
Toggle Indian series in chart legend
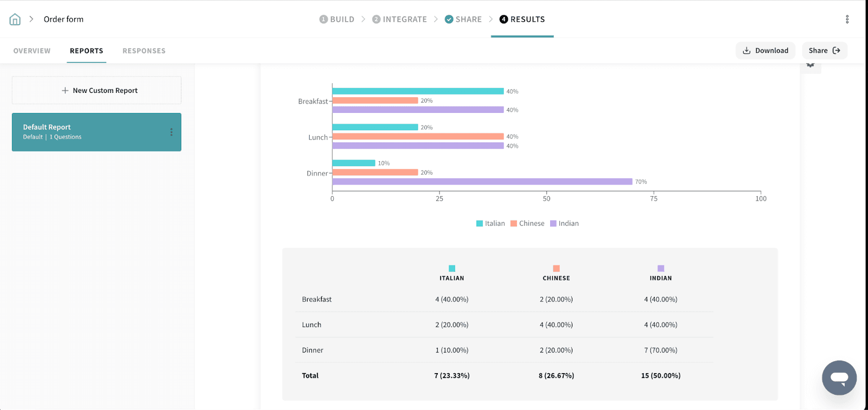pos(564,224)
